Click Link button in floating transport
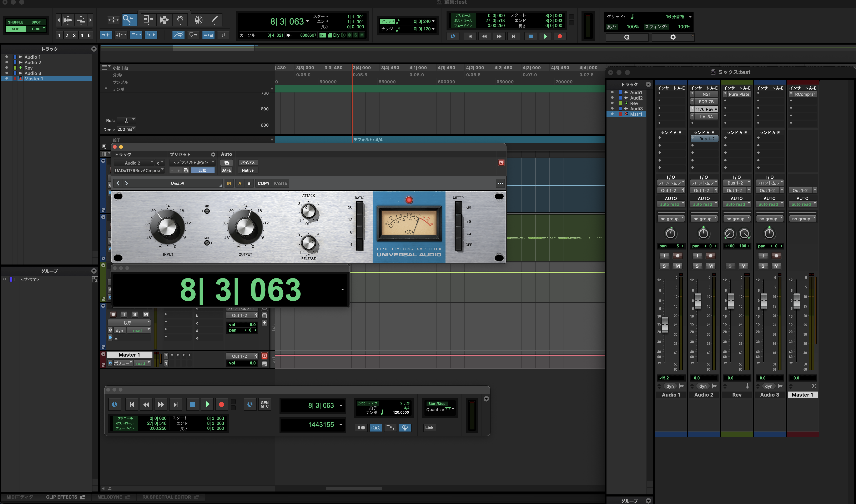The height and width of the screenshot is (504, 856). pos(429,428)
